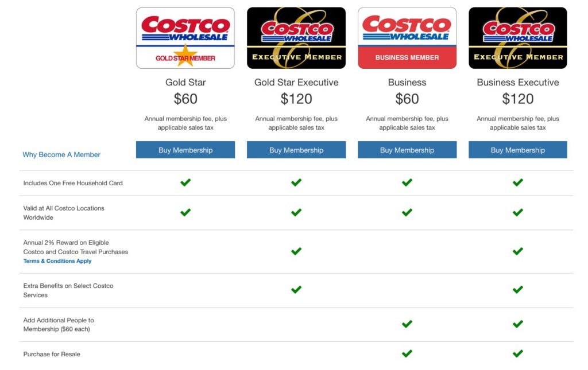
Task: Click the Extra Benefits checkmark for Gold Star Executive
Action: pyautogui.click(x=296, y=290)
